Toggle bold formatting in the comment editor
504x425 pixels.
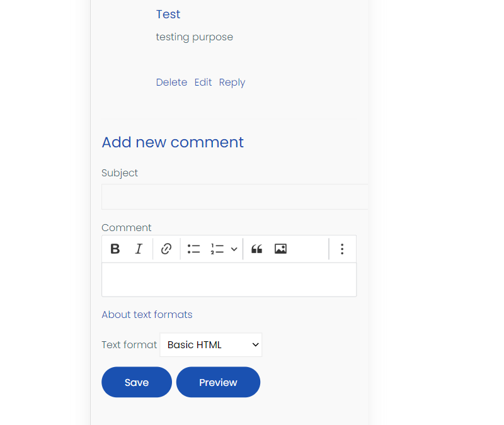click(115, 249)
